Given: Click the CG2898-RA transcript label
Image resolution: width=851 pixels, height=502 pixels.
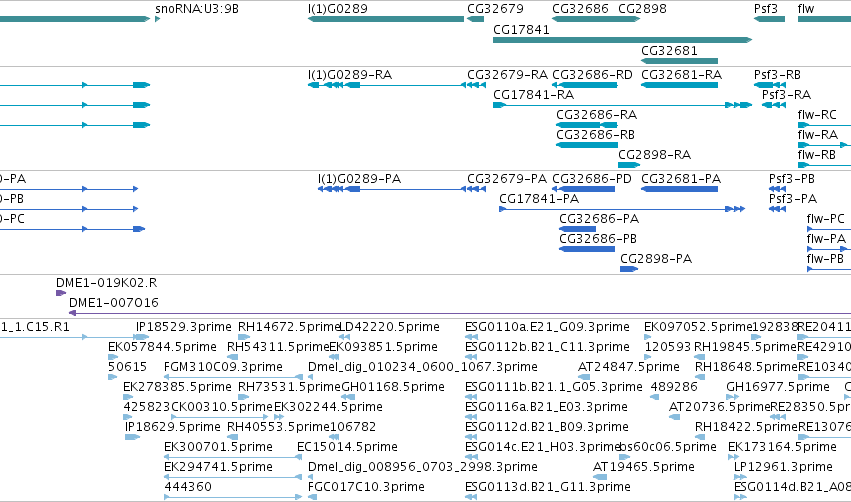Looking at the screenshot, I should [655, 155].
